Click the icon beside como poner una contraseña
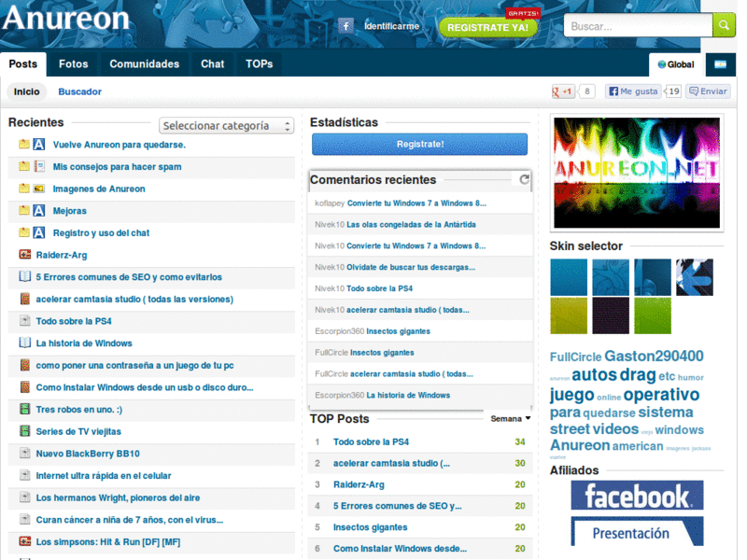The width and height of the screenshot is (747, 560). point(25,365)
